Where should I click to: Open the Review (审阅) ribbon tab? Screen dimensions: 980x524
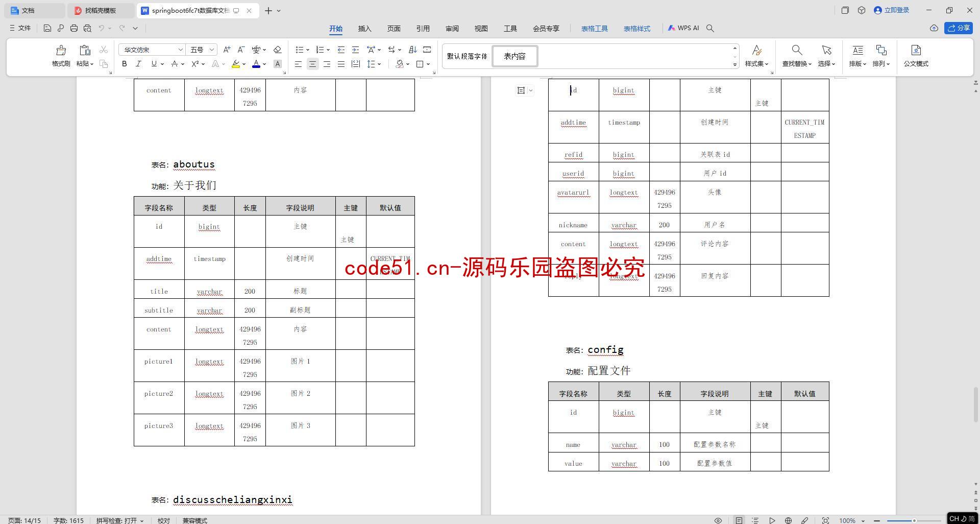[452, 29]
